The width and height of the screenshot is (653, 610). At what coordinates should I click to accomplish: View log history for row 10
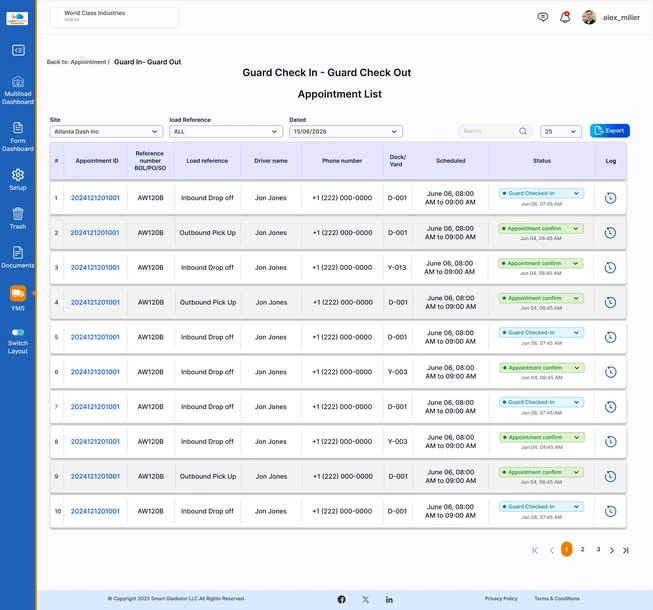coord(610,511)
